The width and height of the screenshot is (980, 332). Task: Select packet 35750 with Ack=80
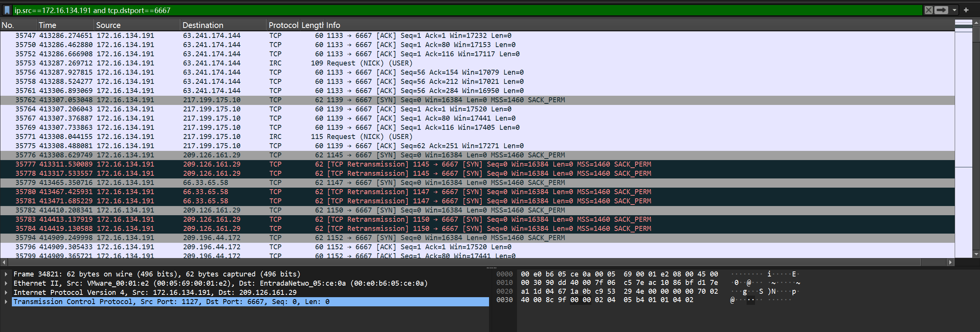[477, 45]
